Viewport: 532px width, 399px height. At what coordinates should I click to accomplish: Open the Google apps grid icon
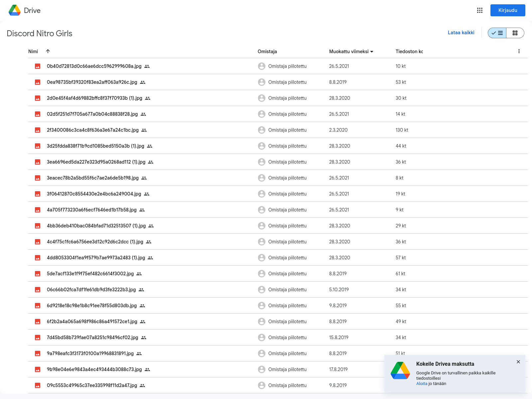pos(479,10)
